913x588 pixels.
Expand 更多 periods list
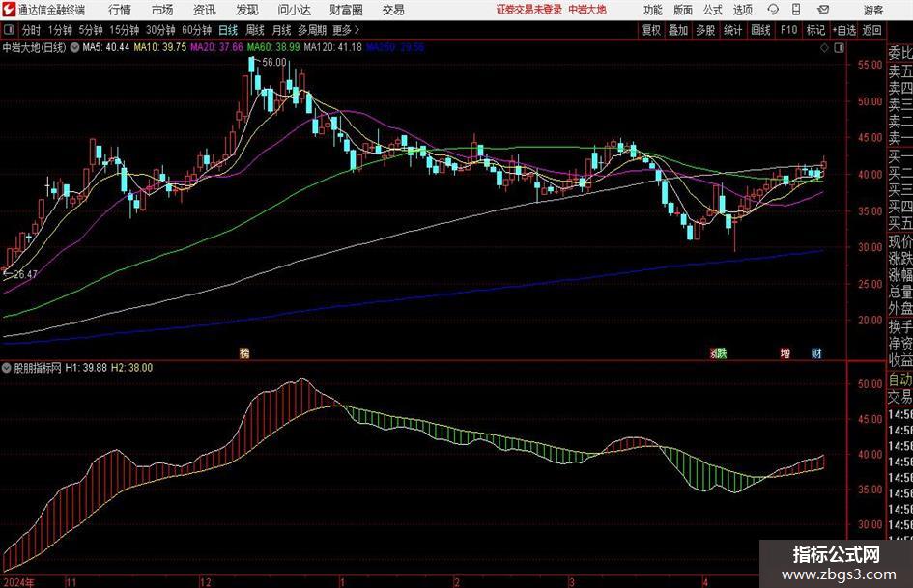pyautogui.click(x=346, y=30)
